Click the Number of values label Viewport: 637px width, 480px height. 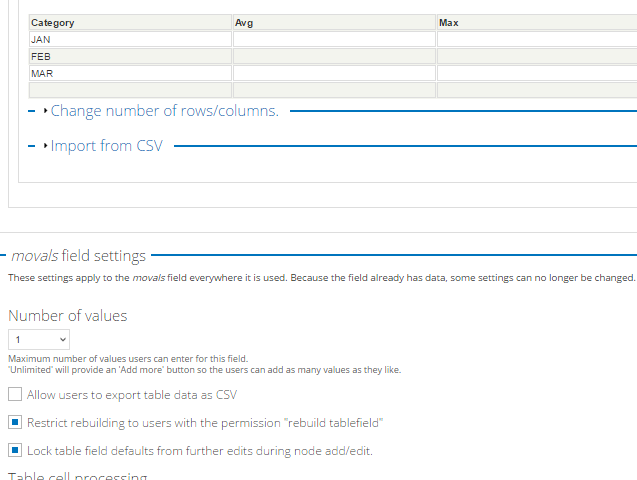[x=68, y=316]
